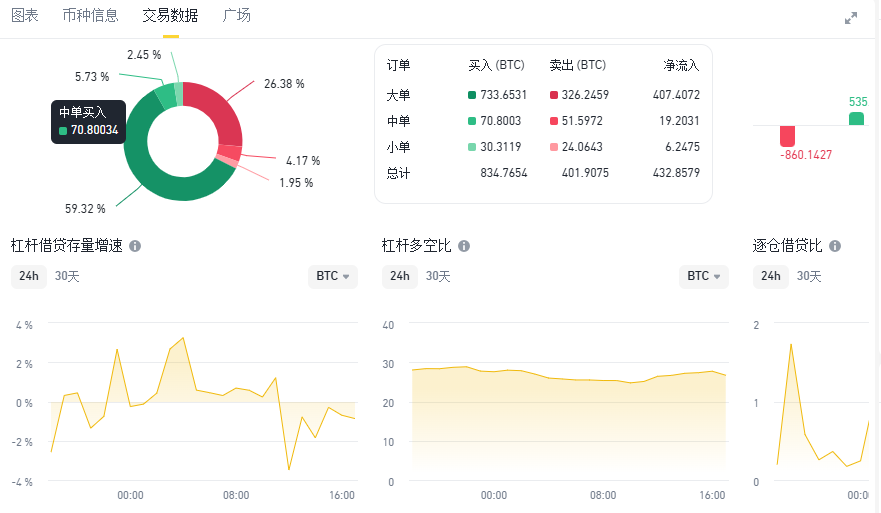
Task: Click the fullscreen expand icon
Action: [x=851, y=17]
